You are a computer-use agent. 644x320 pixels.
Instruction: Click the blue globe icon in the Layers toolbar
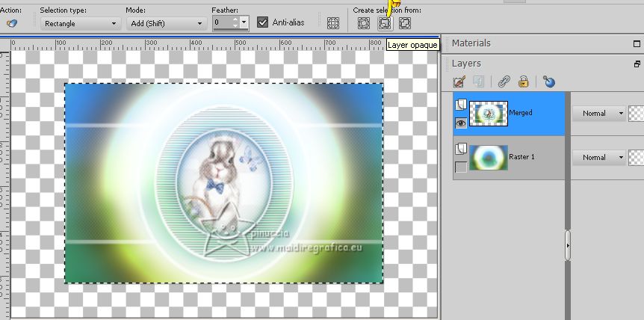[x=548, y=81]
